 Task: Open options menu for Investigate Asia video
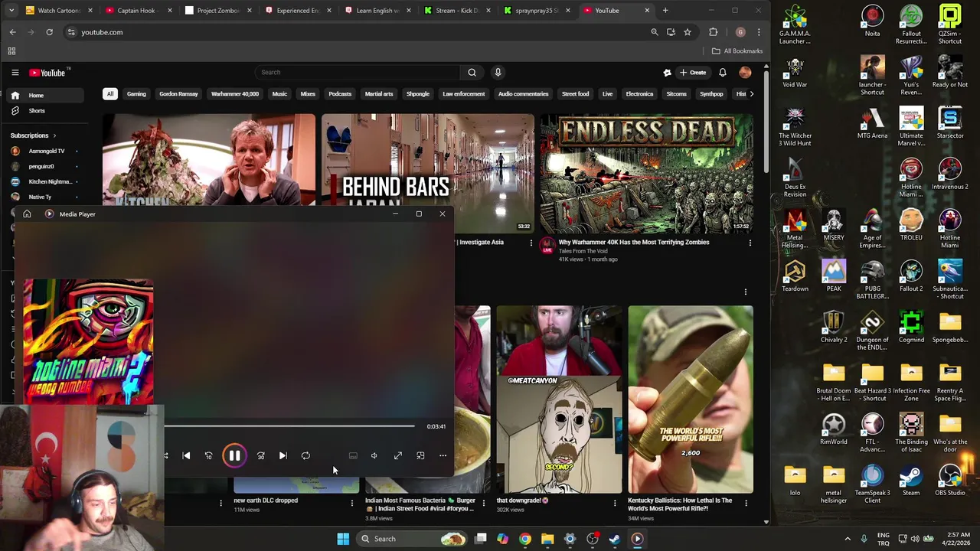[x=531, y=243]
